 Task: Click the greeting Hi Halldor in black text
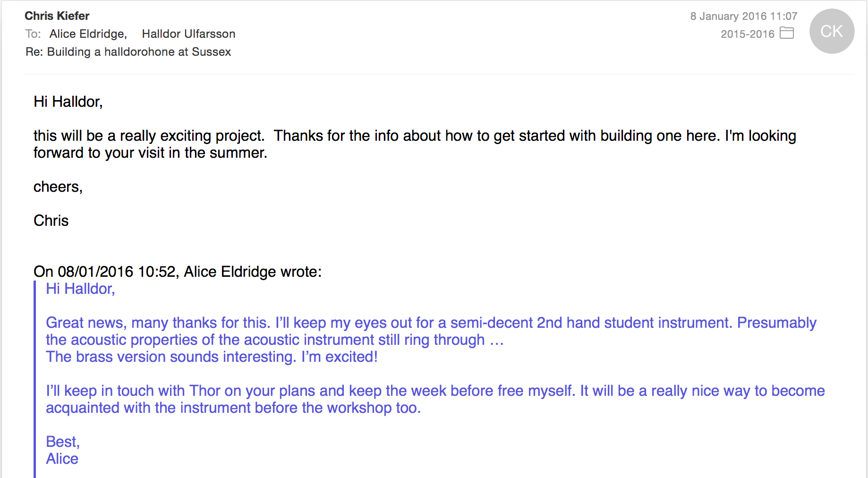pyautogui.click(x=68, y=102)
